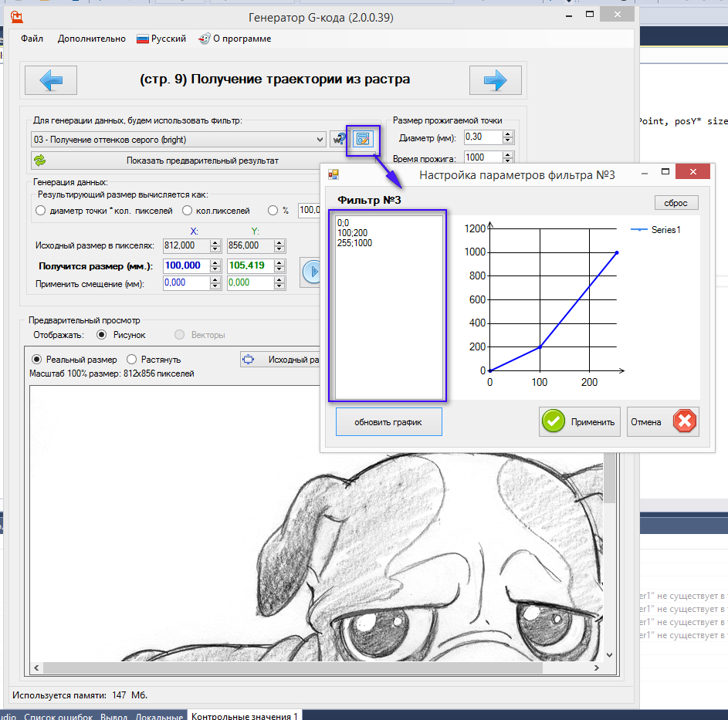Click Показать предварительный результат button

[202, 161]
